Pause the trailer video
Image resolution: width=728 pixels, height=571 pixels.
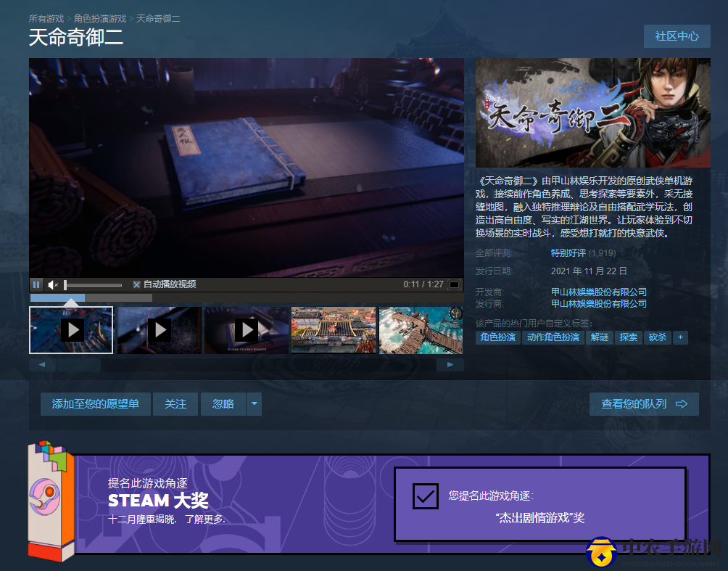[x=36, y=284]
